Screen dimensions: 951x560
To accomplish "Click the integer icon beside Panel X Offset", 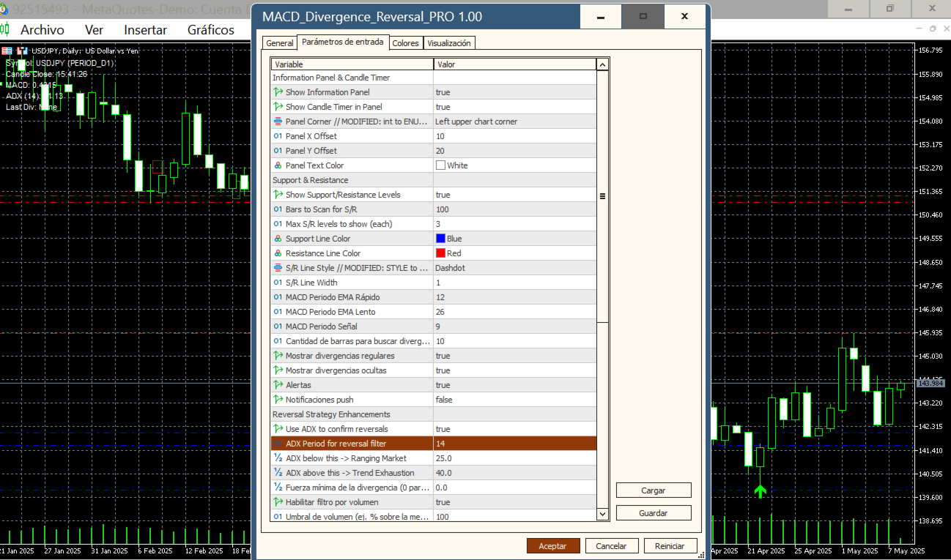I will pos(278,136).
